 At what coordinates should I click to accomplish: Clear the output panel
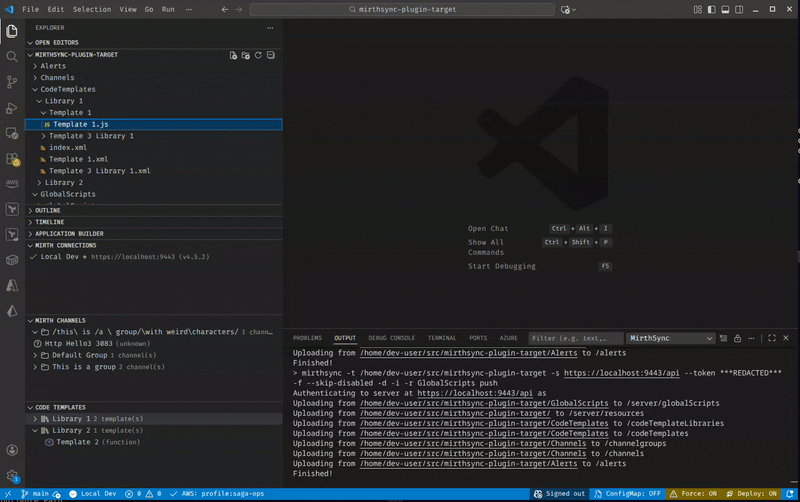point(723,338)
